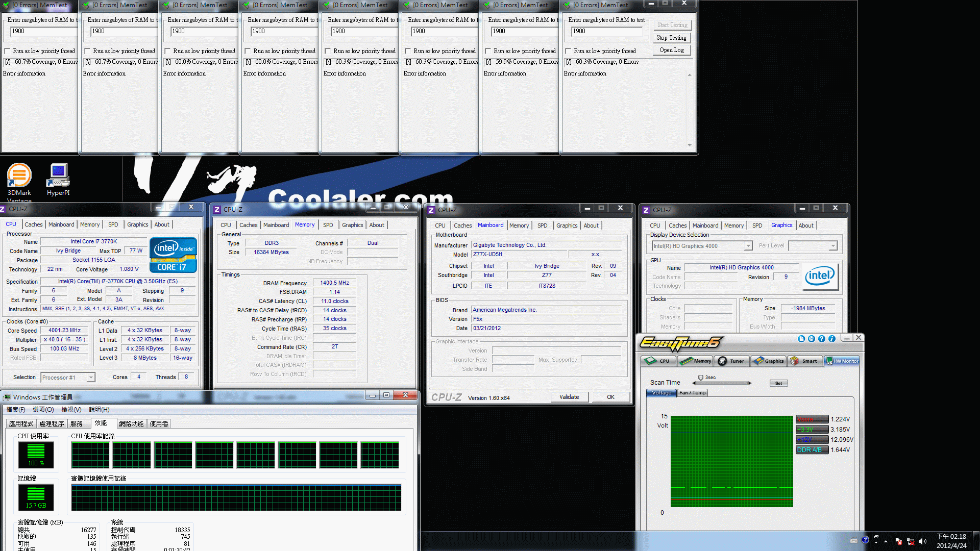This screenshot has width=980, height=551.
Task: Click the network disconnected tray icon
Action: [x=911, y=541]
